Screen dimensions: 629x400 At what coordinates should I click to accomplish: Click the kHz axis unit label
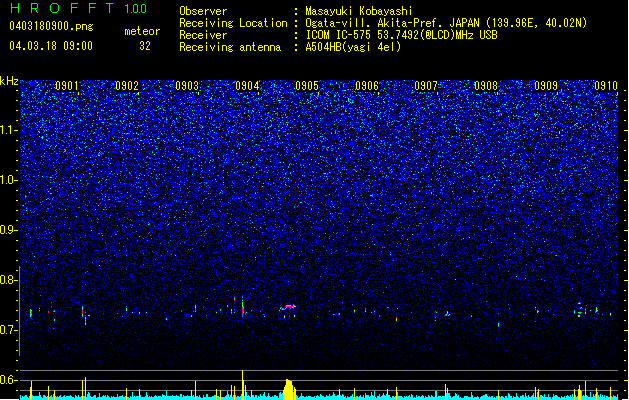tap(9, 81)
